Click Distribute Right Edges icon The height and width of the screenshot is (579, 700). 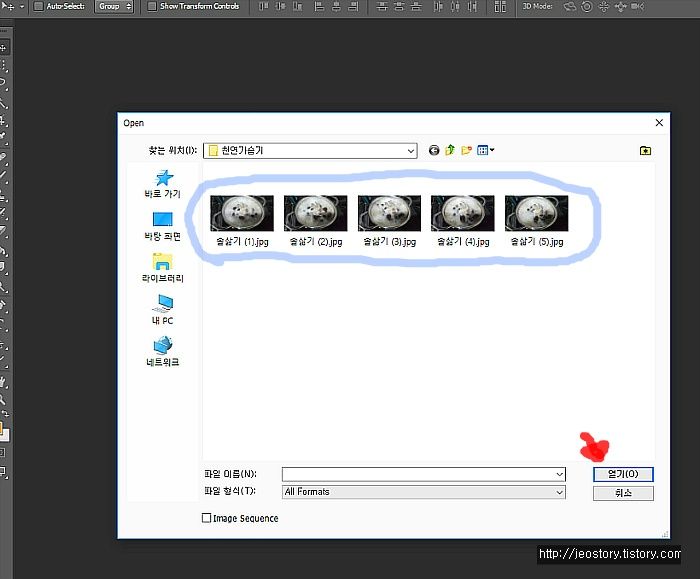click(x=472, y=6)
